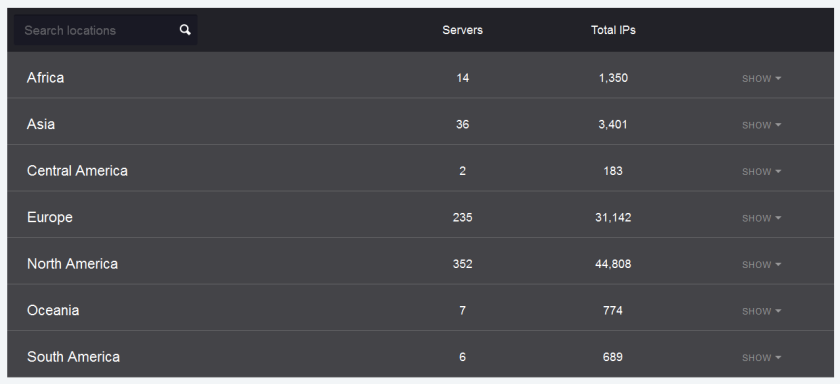Image resolution: width=840 pixels, height=384 pixels.
Task: Select the Central America region name
Action: point(77,171)
